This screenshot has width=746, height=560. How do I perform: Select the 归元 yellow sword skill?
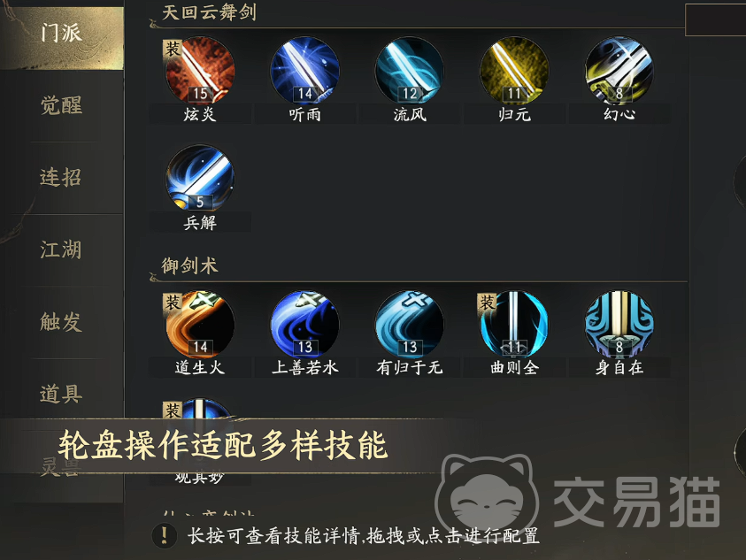[x=514, y=71]
